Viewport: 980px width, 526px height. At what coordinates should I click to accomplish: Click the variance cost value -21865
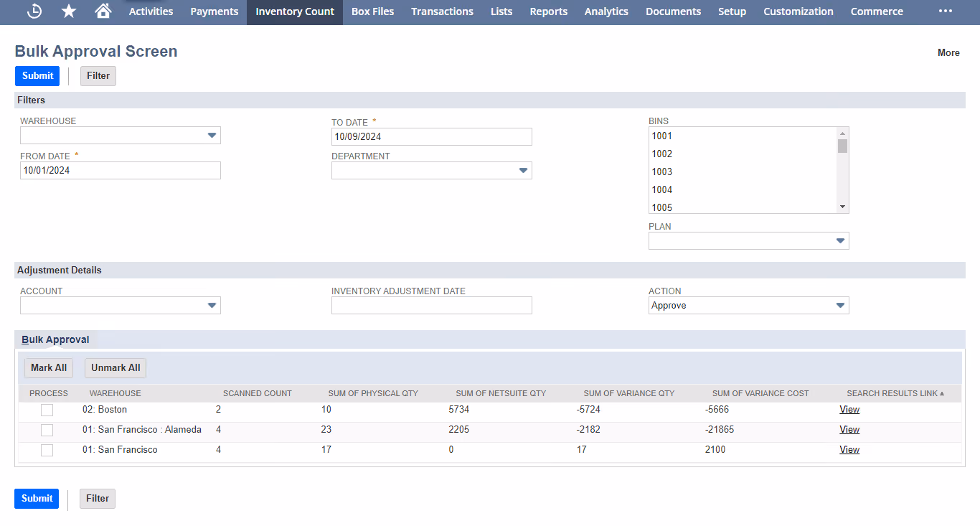(720, 430)
